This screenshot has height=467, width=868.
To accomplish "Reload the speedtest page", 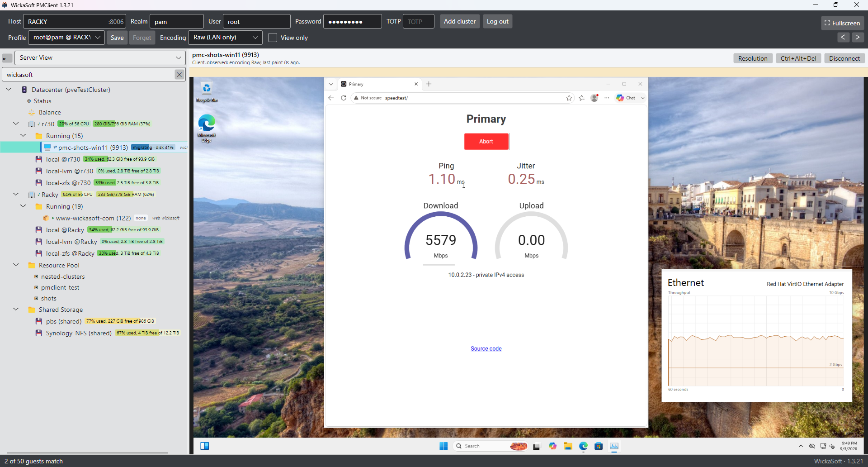I will coord(344,98).
